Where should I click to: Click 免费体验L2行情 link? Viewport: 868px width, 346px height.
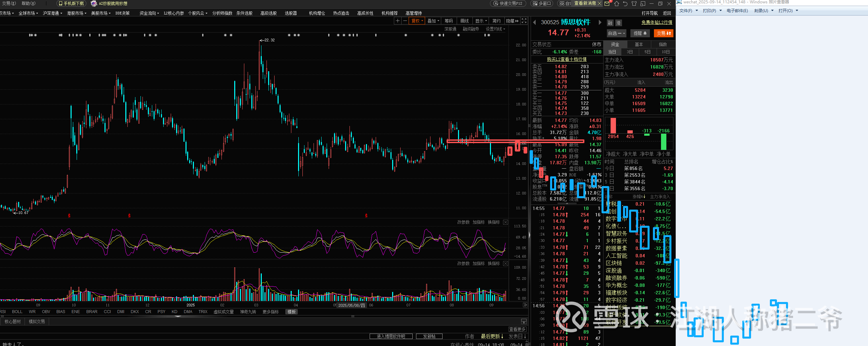[657, 22]
